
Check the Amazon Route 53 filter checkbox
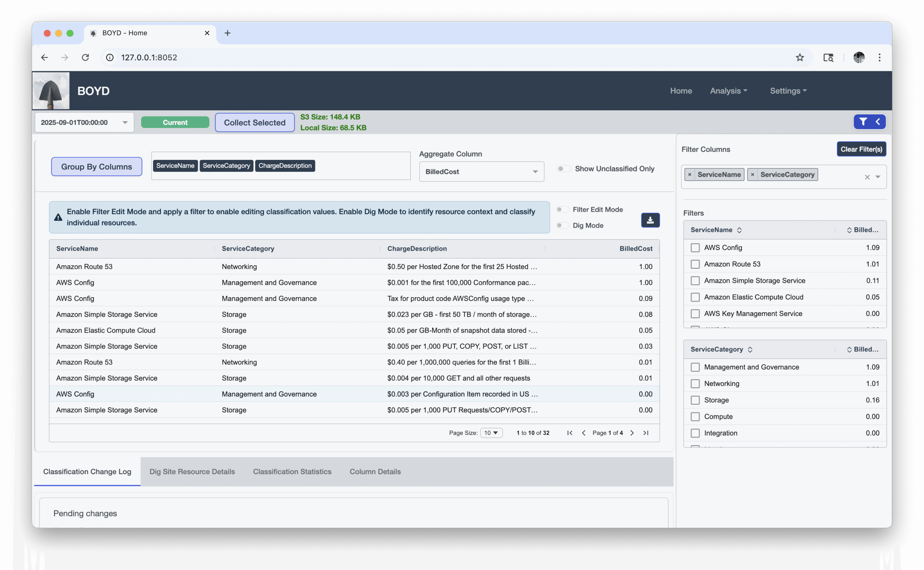click(x=695, y=264)
